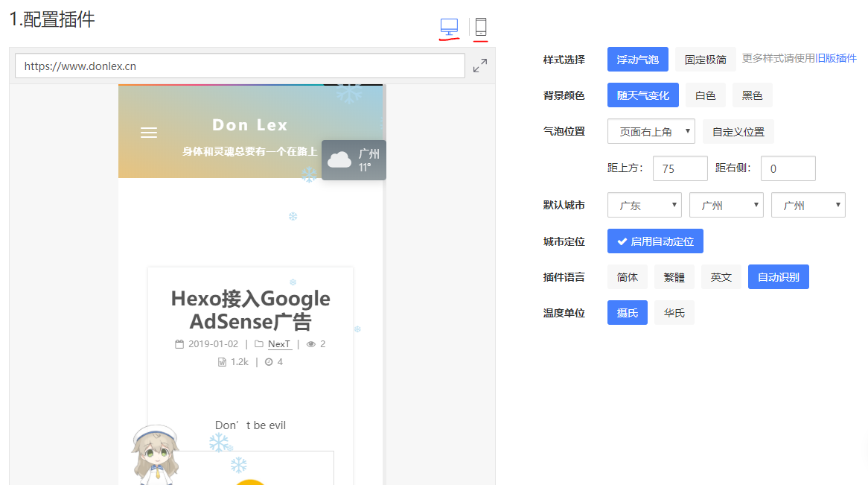Viewport: 868px width, 485px height.
Task: Click the calendar icon beside 2019-01-02
Action: pos(179,343)
